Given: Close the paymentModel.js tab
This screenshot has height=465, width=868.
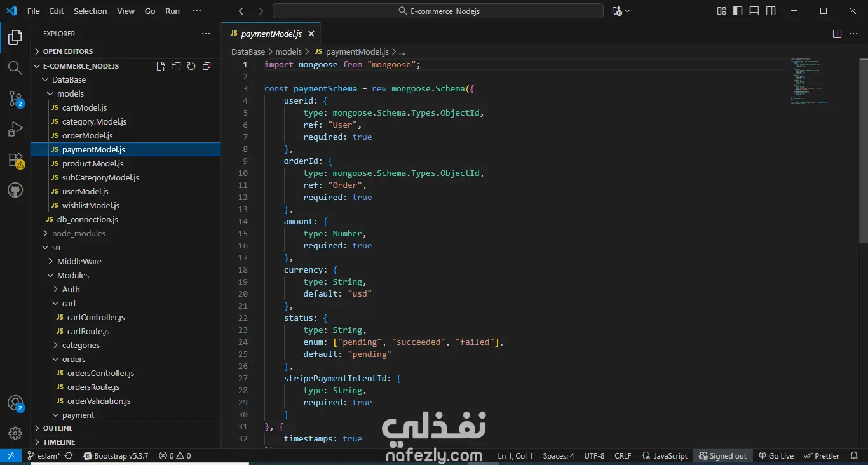Looking at the screenshot, I should pyautogui.click(x=311, y=34).
